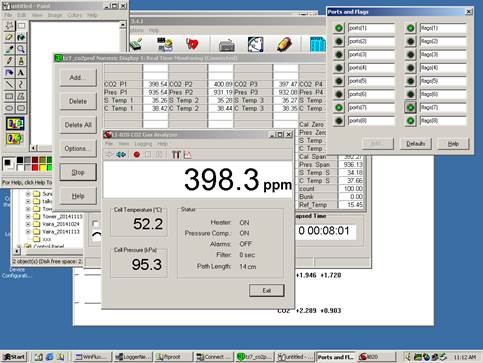This screenshot has height=363, width=483.
Task: Open the Colors menu in Paint
Action: (74, 15)
